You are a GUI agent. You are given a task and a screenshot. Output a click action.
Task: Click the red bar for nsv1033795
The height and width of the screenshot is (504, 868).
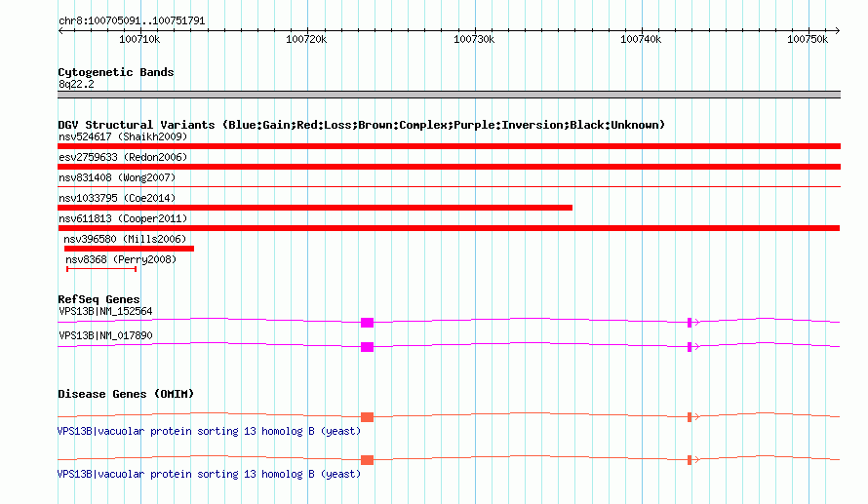[315, 208]
